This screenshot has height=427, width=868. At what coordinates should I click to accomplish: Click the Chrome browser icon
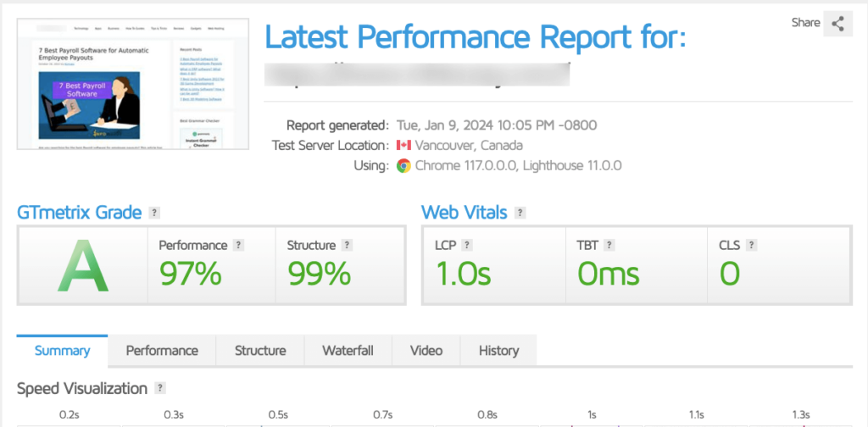point(404,165)
